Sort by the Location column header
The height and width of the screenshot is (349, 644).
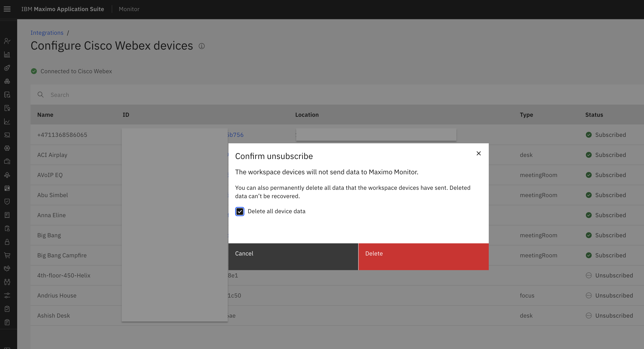point(307,115)
